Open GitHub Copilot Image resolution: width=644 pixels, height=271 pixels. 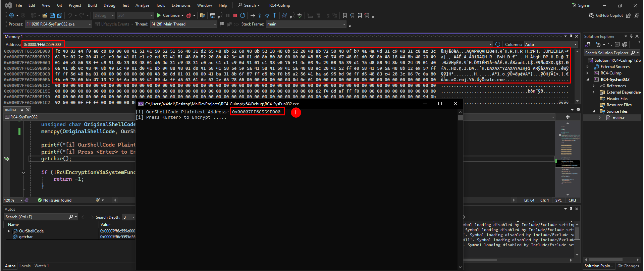[x=606, y=15]
